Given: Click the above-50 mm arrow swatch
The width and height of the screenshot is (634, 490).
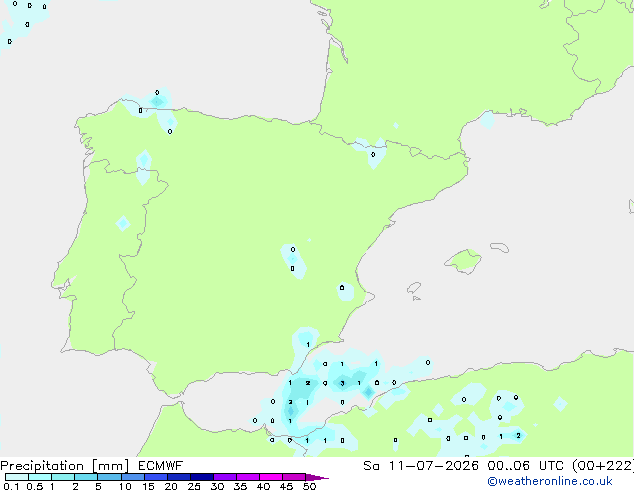Looking at the screenshot, I should [x=317, y=477].
